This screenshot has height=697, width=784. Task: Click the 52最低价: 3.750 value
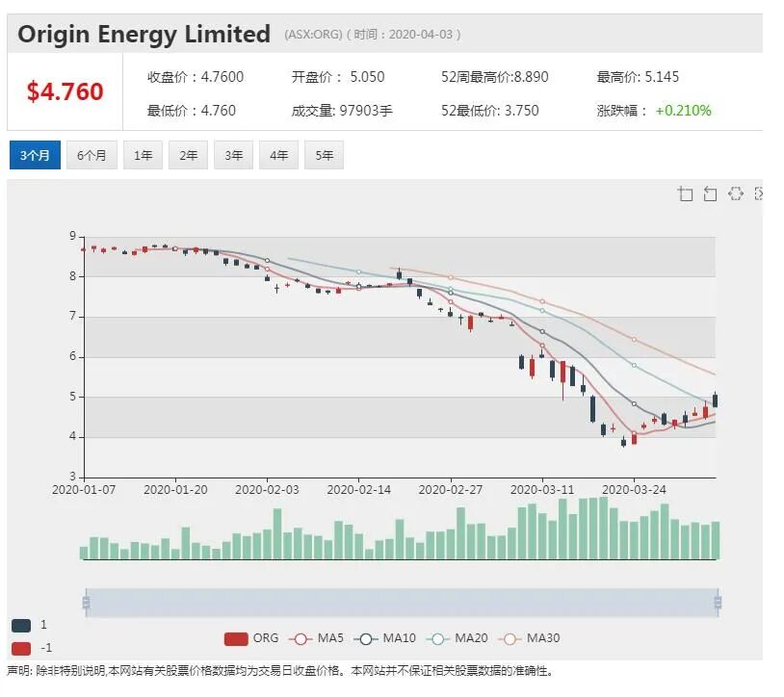coord(490,111)
